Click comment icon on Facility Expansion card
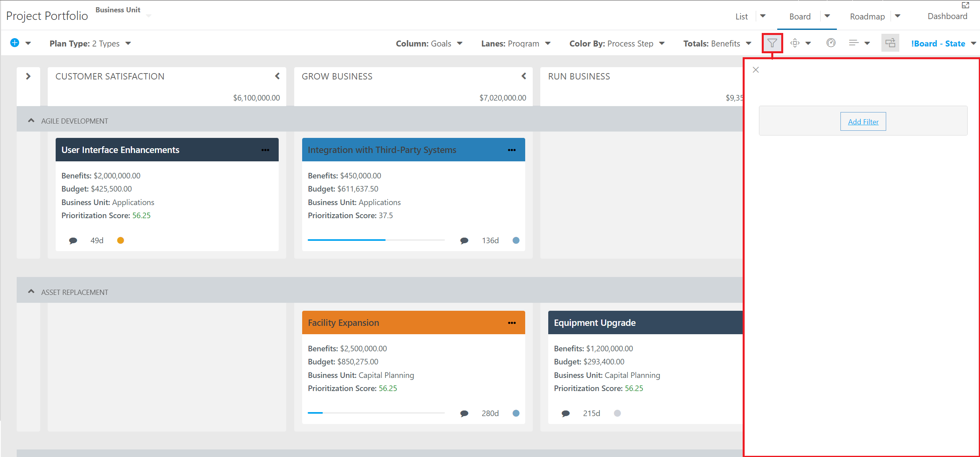980x457 pixels. (464, 413)
